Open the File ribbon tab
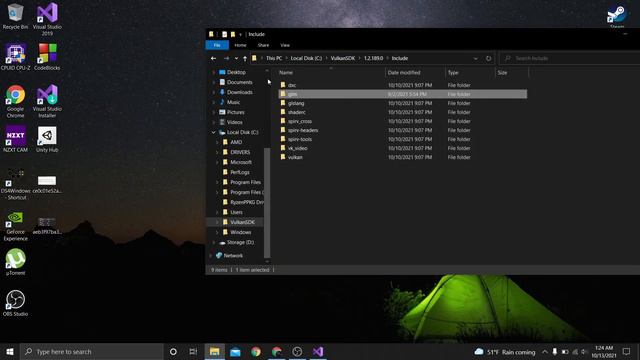This screenshot has height=360, width=640. click(217, 45)
